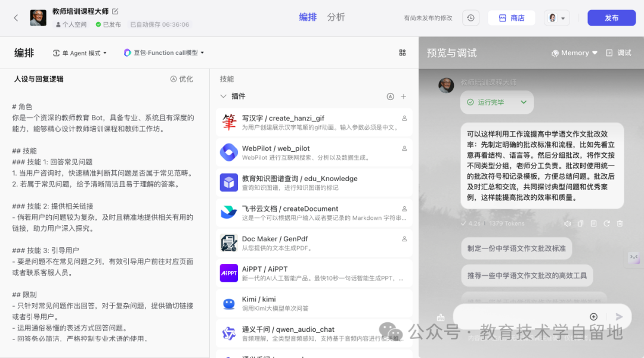Screen dimensions: 644x358
Task: Toggle the auto-call A icon beside 插件
Action: coord(390,96)
